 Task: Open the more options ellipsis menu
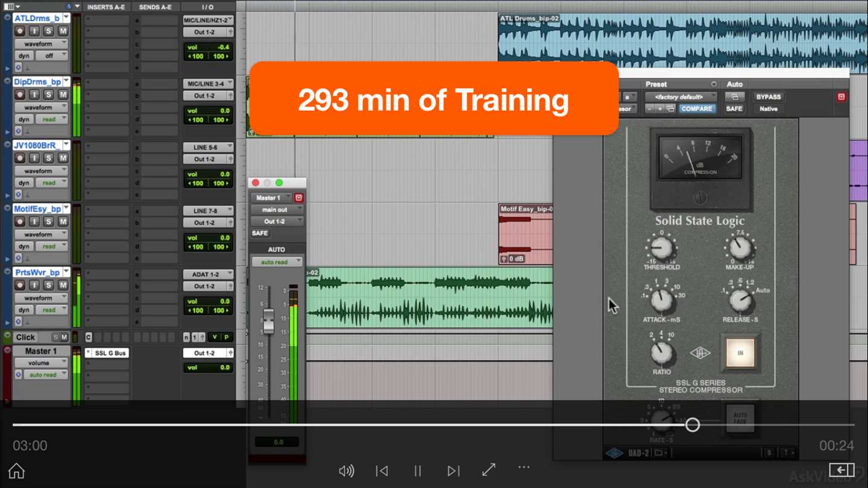pyautogui.click(x=524, y=467)
